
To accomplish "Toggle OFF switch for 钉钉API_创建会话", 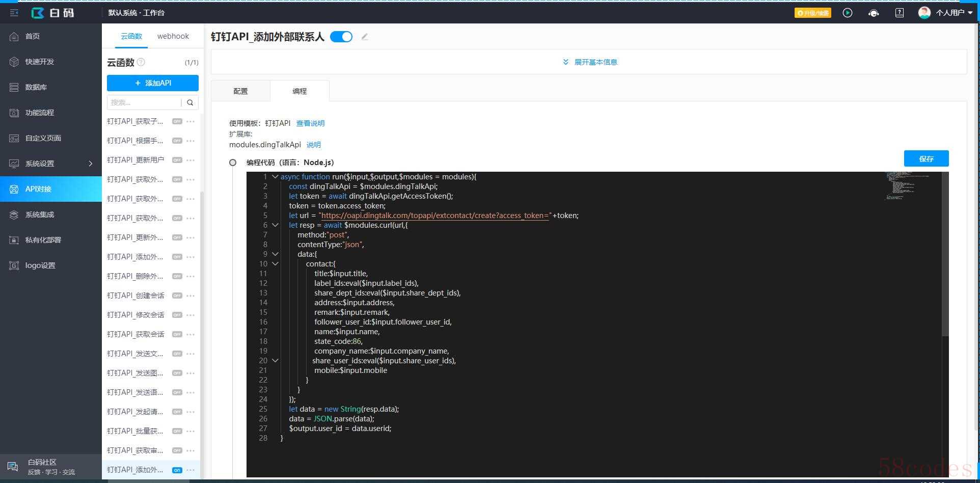I will click(x=177, y=296).
